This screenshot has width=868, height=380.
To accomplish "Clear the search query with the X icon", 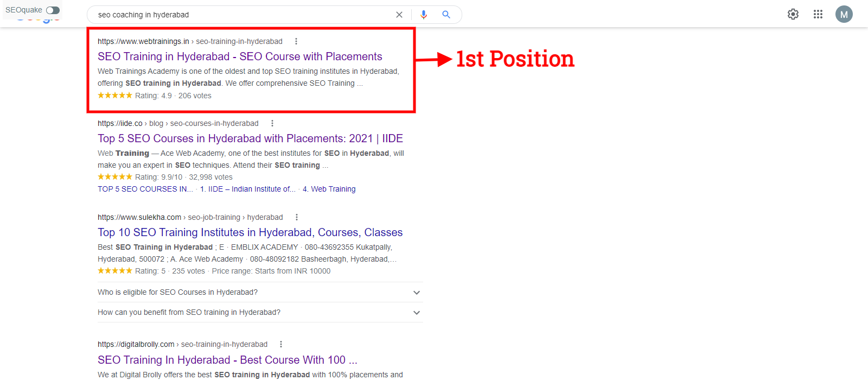I will click(x=399, y=15).
